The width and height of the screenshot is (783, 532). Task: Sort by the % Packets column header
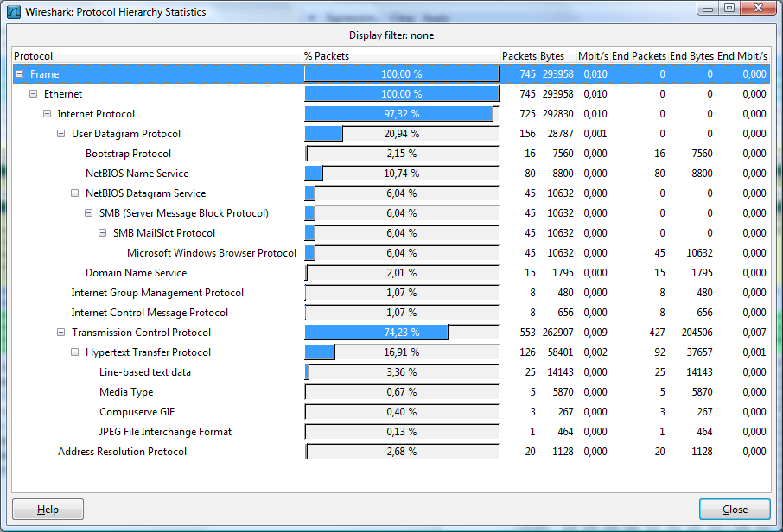pos(402,56)
